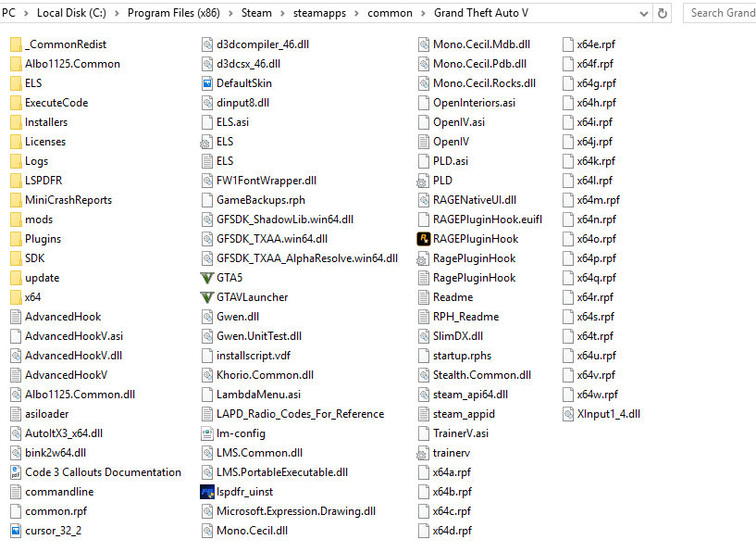Select the GTAVLauncher application icon
Screen dimensions: 756x552
[x=207, y=297]
